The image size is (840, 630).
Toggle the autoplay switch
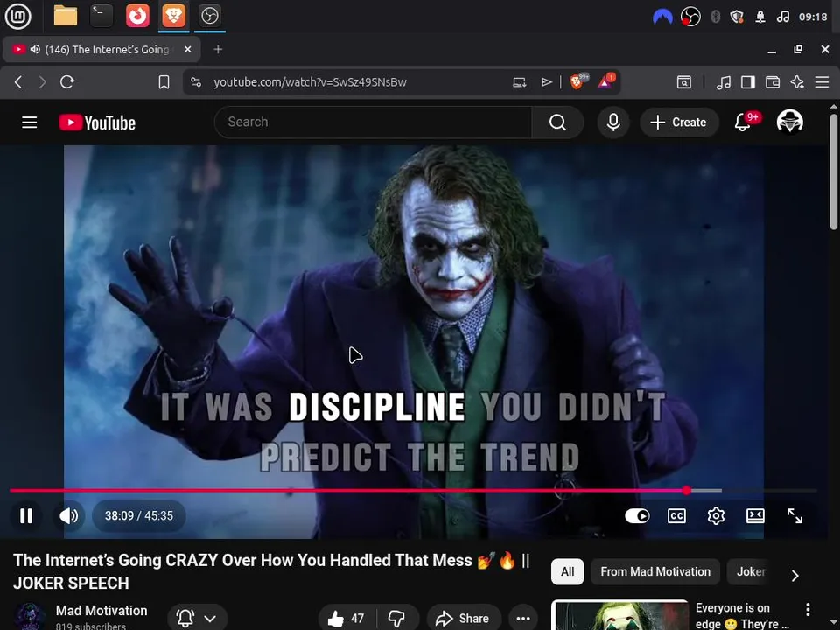(637, 516)
